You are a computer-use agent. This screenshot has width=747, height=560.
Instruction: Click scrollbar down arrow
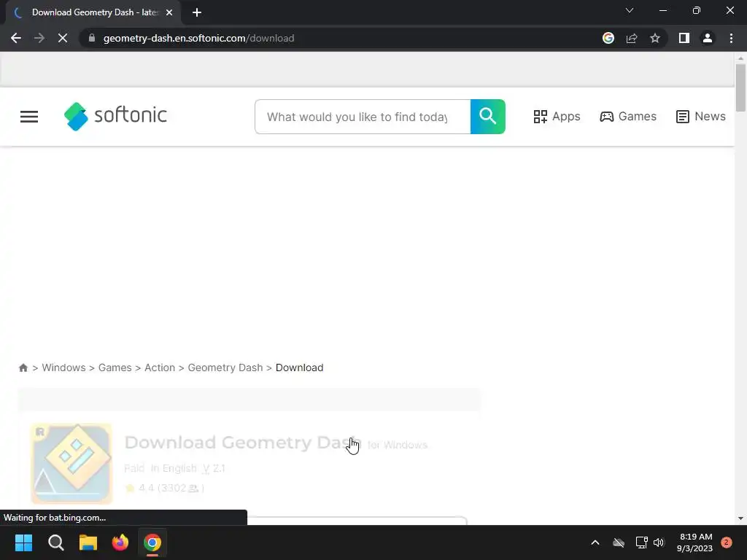click(x=740, y=518)
